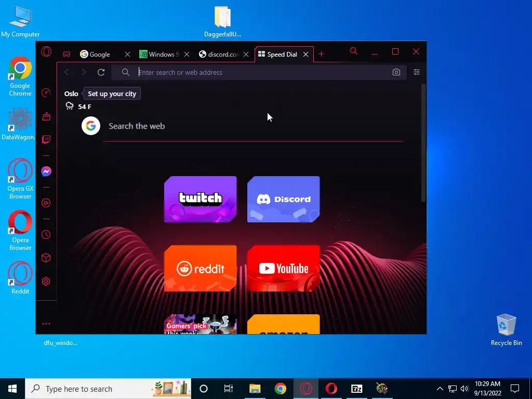Open 7-Zip from the taskbar
The image size is (532, 399).
356,389
